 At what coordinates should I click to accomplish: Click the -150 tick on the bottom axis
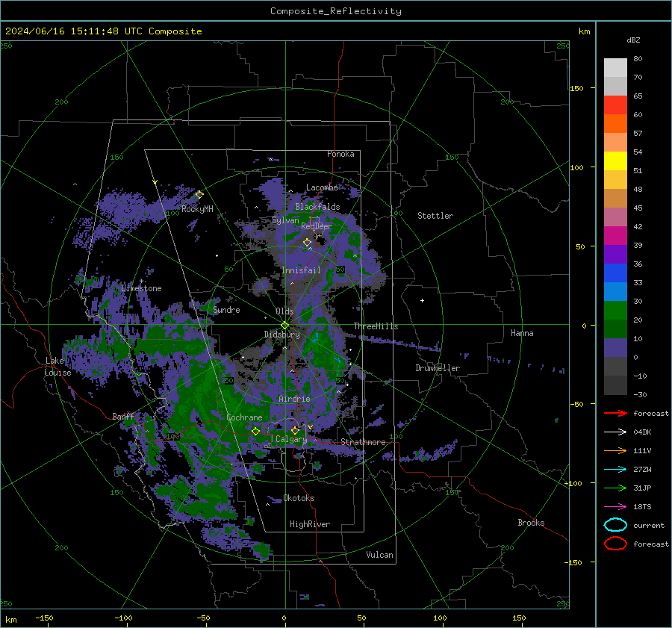pyautogui.click(x=44, y=618)
